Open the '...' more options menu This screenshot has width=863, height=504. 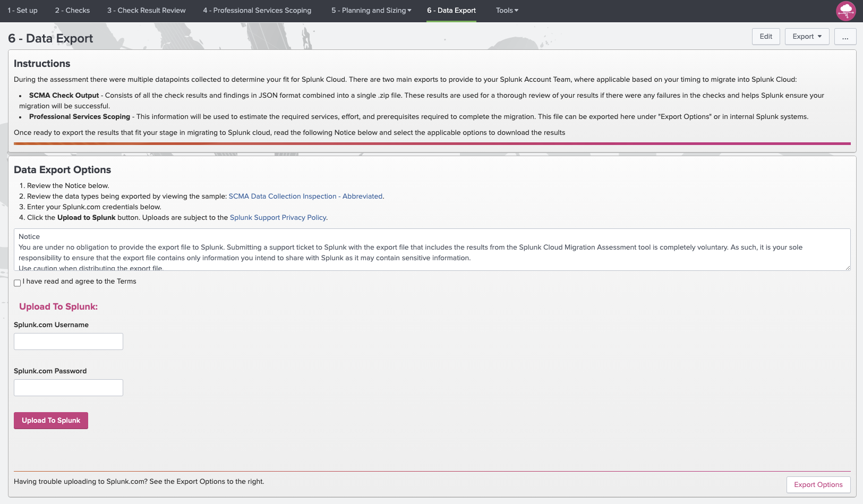pyautogui.click(x=845, y=37)
